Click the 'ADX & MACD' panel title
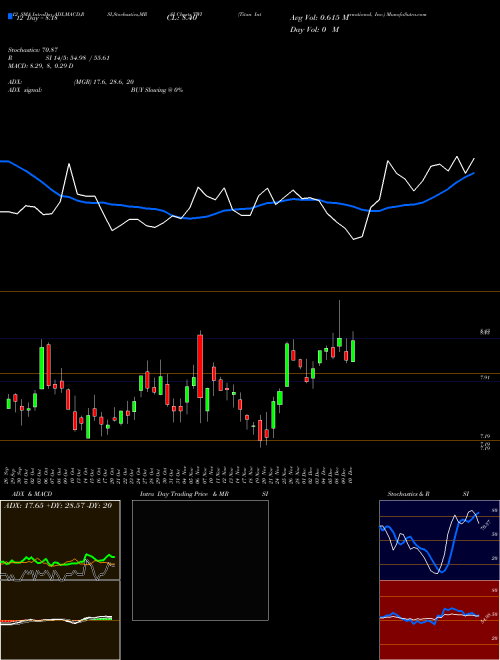Image resolution: width=500 pixels, height=660 pixels. (32, 494)
